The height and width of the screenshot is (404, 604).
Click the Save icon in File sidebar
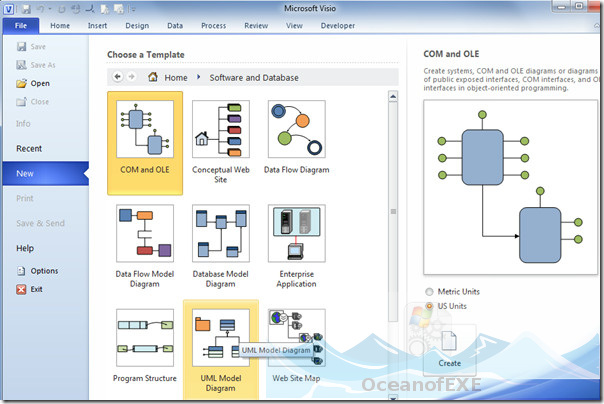coord(21,47)
